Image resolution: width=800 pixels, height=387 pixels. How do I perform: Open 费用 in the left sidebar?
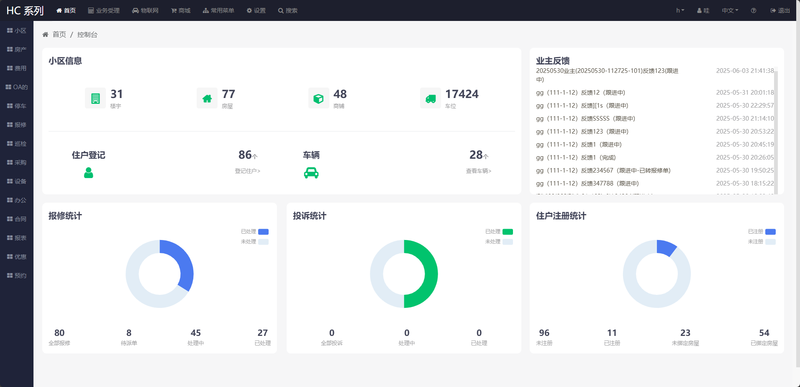pyautogui.click(x=16, y=68)
